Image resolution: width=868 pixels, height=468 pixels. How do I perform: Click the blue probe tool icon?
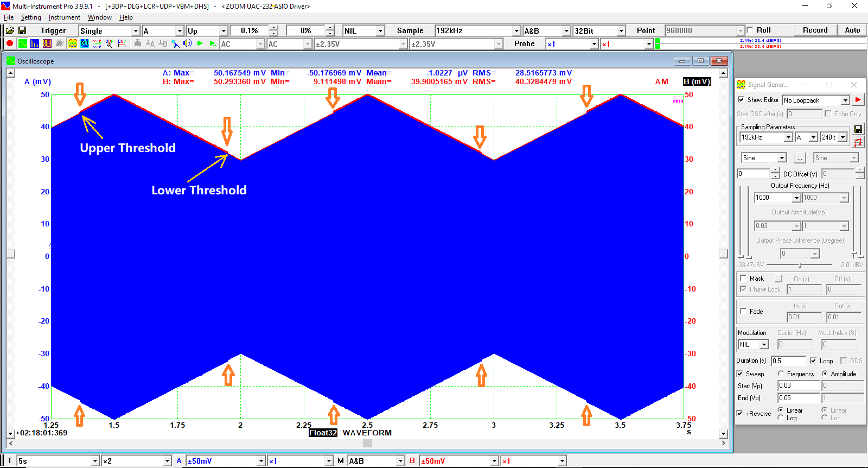[x=175, y=43]
